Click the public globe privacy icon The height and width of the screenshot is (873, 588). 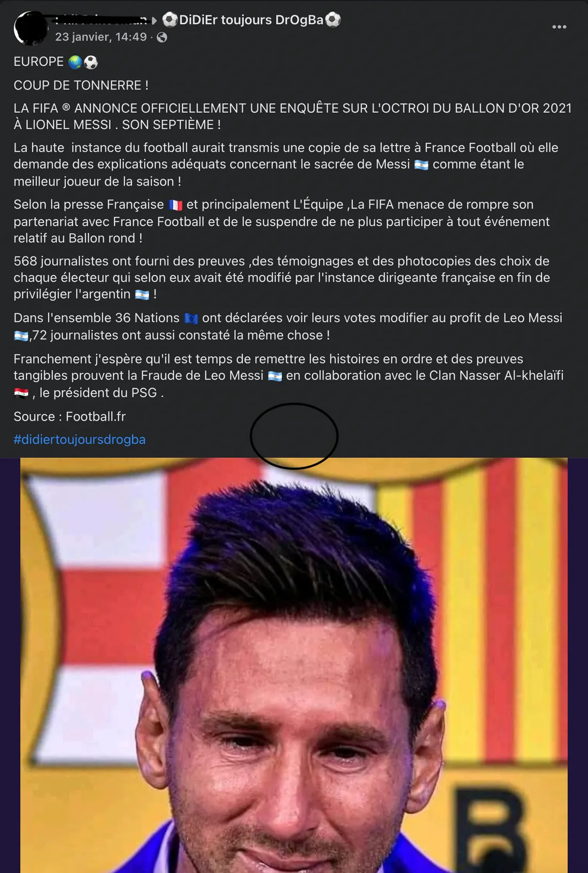coord(162,37)
